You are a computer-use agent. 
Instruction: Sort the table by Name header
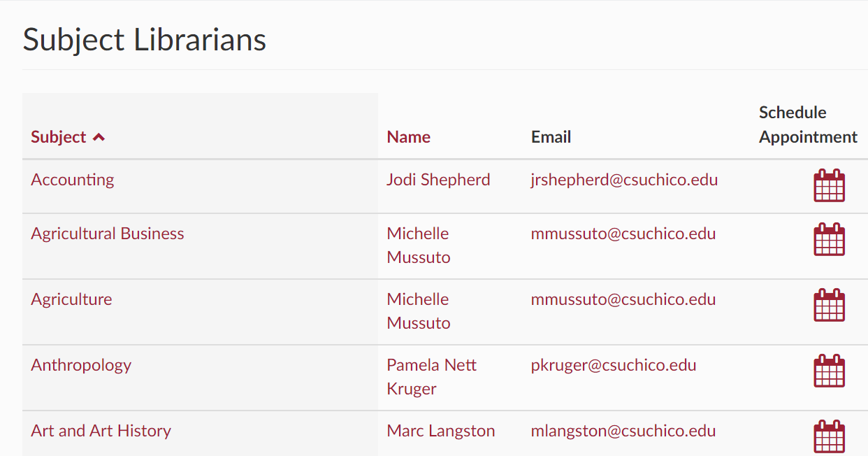408,137
